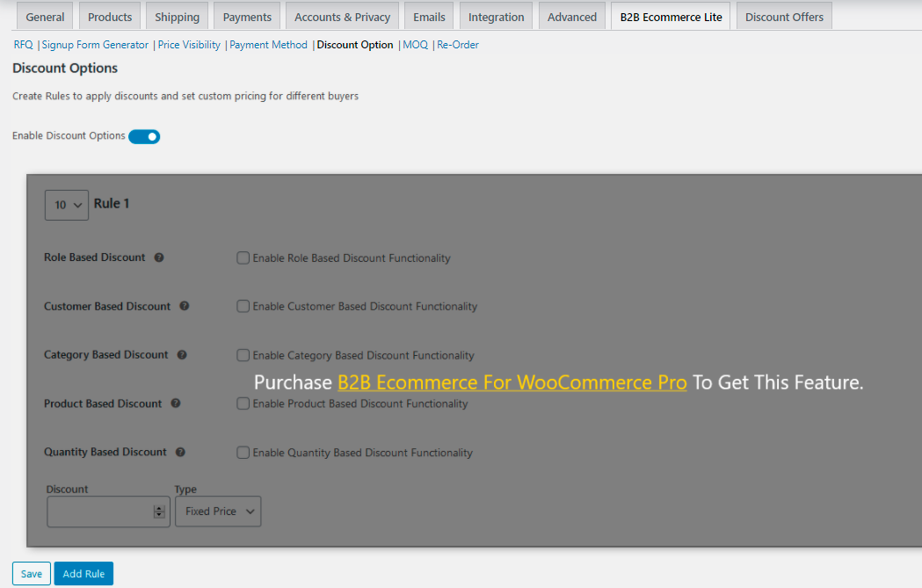922x588 pixels.
Task: Check Enable Category Based Discount Functionality
Action: click(x=243, y=355)
